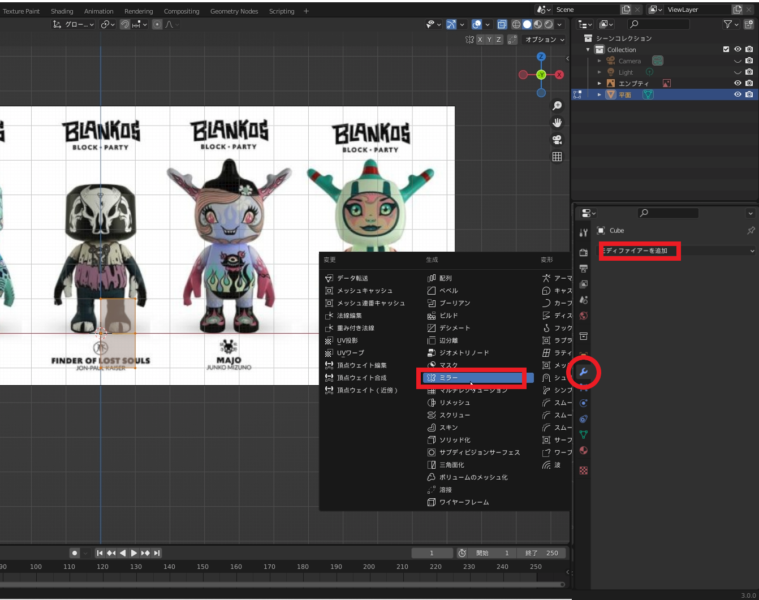Open the Scene properties tab icon
Image resolution: width=759 pixels, height=600 pixels.
584,300
